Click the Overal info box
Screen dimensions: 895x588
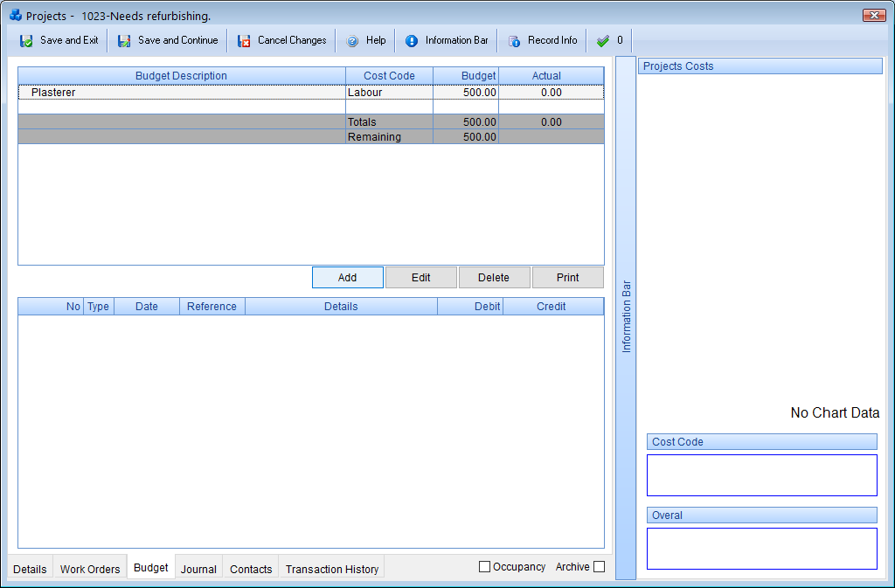(761, 549)
